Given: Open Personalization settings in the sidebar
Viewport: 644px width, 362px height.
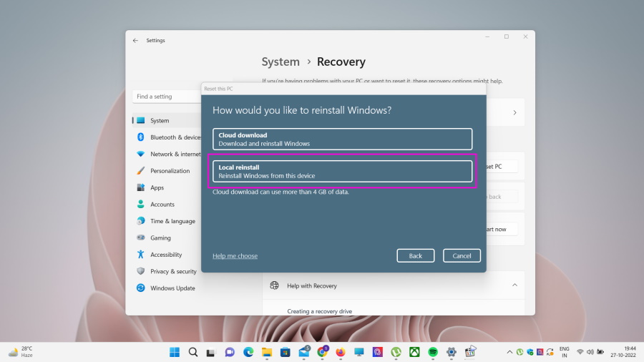Looking at the screenshot, I should (170, 171).
